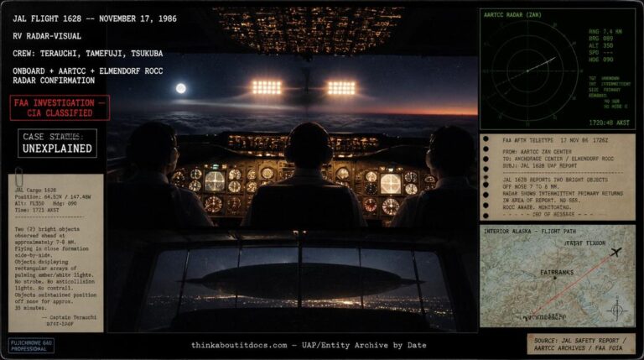Click 'OFF NOSE 7 TO 8 NM.' line
Viewport: 644px width, 360px height.
pyautogui.click(x=532, y=186)
